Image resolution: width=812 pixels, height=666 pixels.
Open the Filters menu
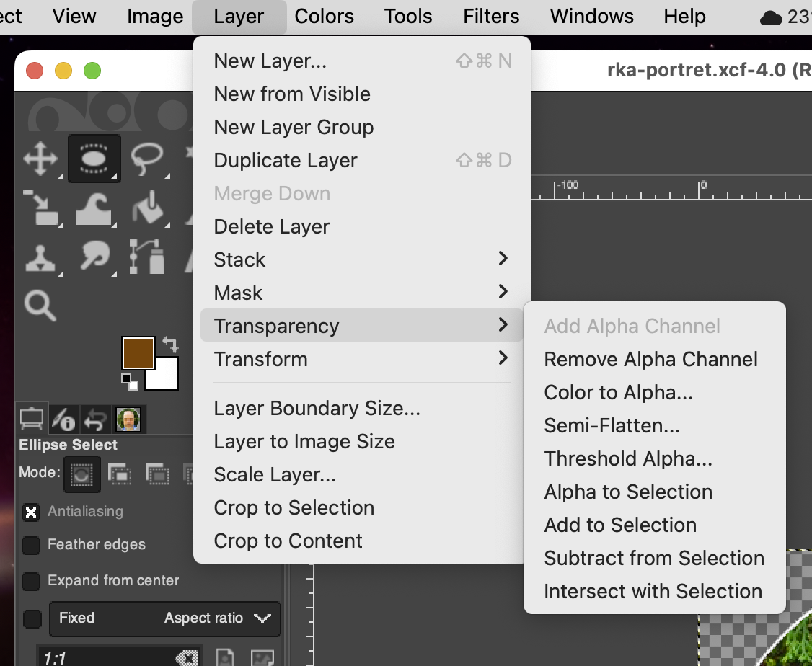coord(491,16)
